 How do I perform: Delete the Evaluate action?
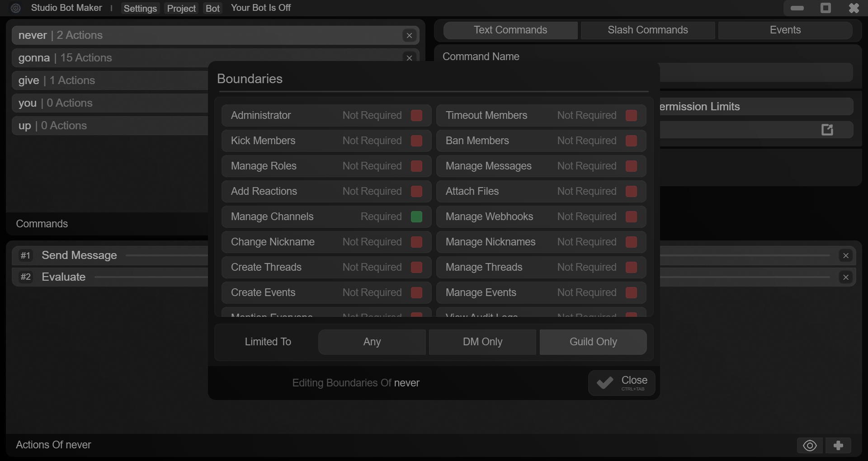[846, 277]
